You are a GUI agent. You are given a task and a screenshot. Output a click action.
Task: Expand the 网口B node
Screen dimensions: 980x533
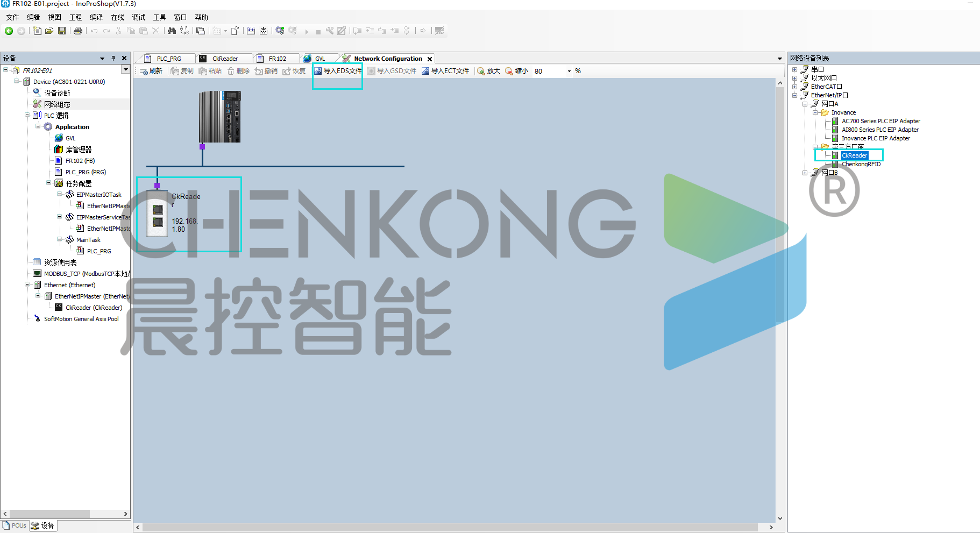point(805,173)
